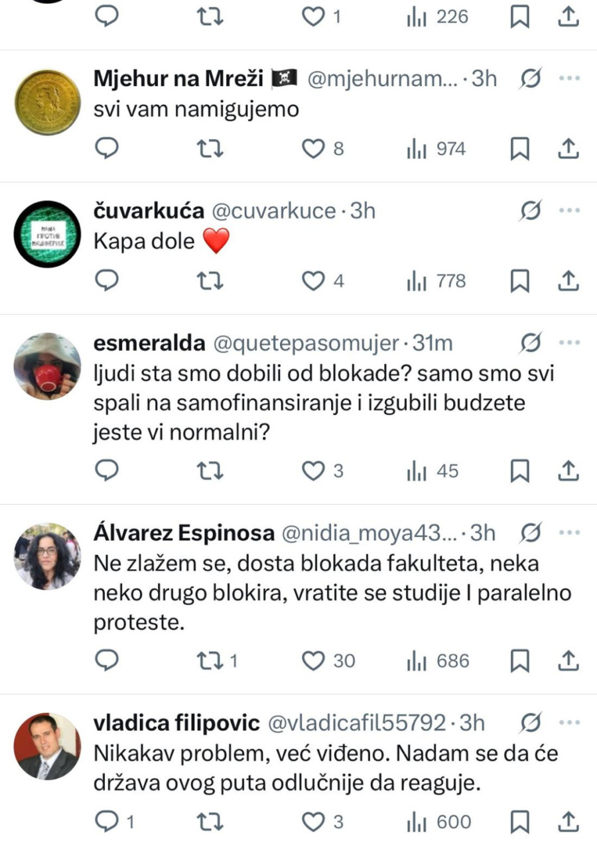Image resolution: width=597 pixels, height=868 pixels.
Task: Open more options for Mjehur na Mreži's tweet
Action: click(568, 79)
